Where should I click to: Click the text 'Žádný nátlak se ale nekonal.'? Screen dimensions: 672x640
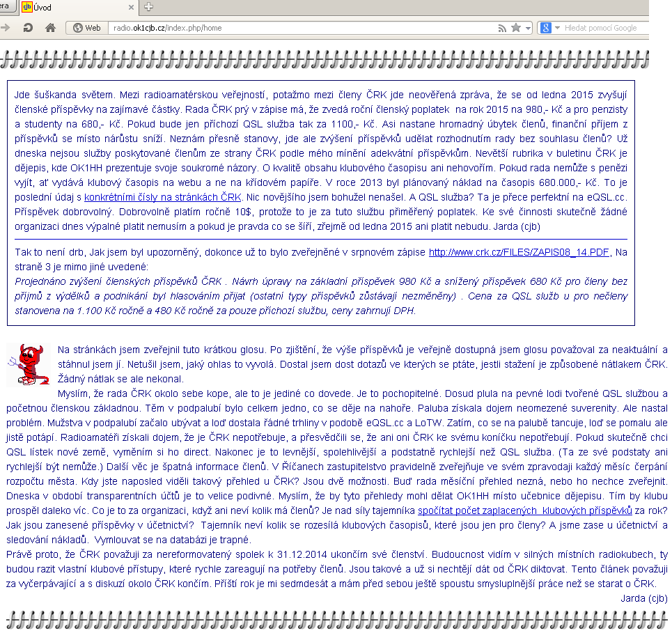click(120, 379)
